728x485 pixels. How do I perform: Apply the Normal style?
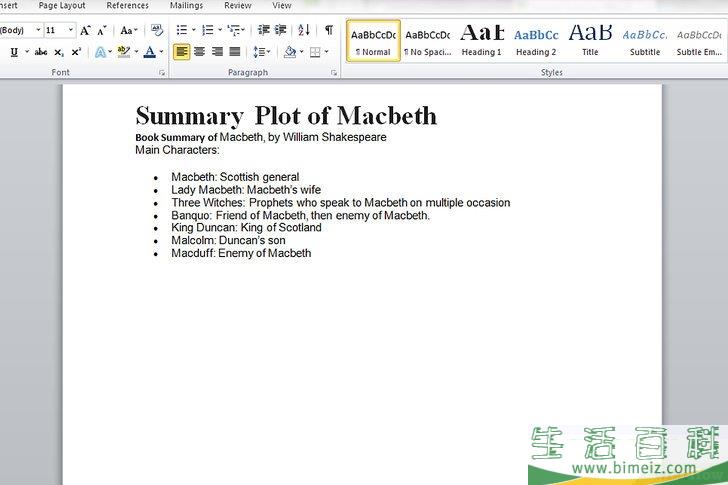click(x=373, y=41)
